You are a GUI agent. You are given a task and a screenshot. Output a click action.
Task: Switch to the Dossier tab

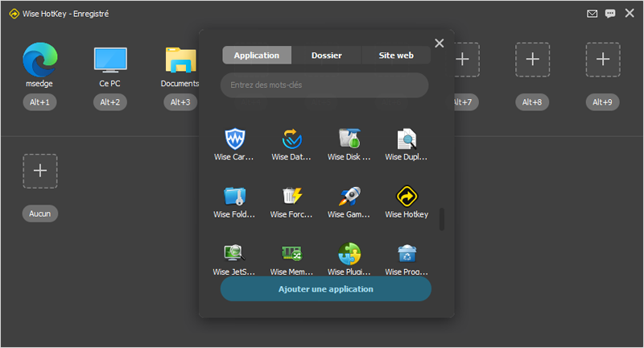point(327,55)
